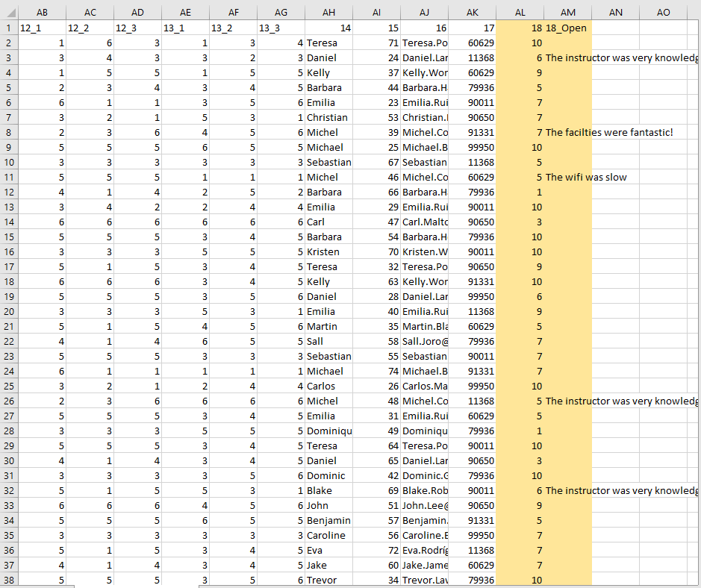Screen dimensions: 701x588
Task: Select the "12_1" header cell
Action: (x=42, y=28)
